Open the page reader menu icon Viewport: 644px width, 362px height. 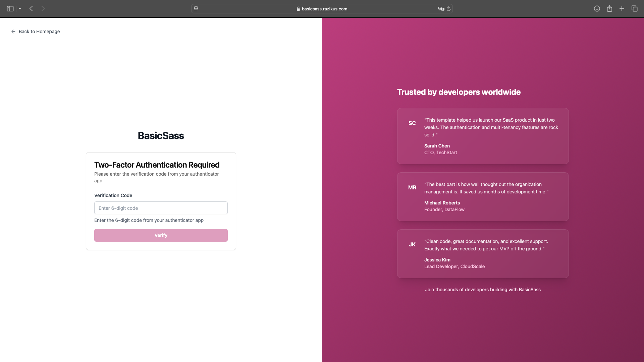click(196, 9)
